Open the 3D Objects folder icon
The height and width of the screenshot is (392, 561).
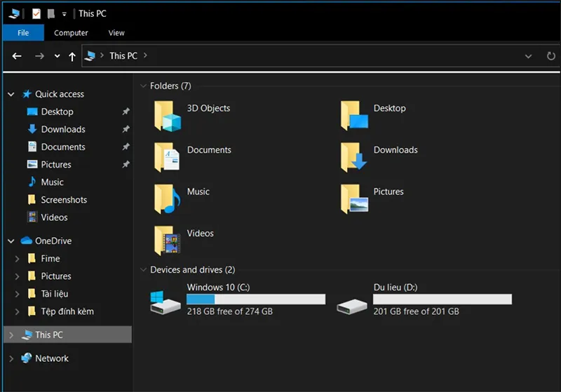pyautogui.click(x=167, y=116)
